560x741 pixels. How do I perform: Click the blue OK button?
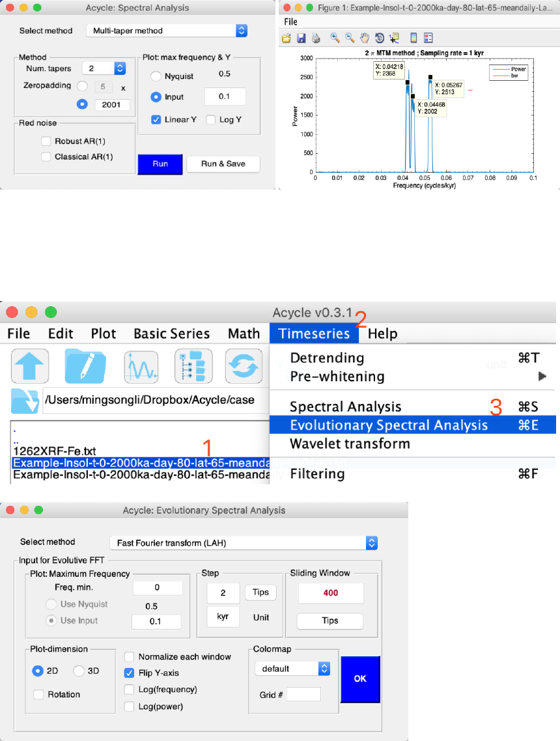pos(360,679)
